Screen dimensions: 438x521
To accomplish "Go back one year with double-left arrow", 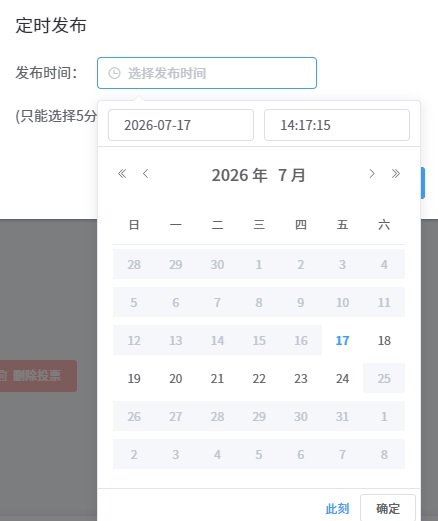I will [122, 174].
